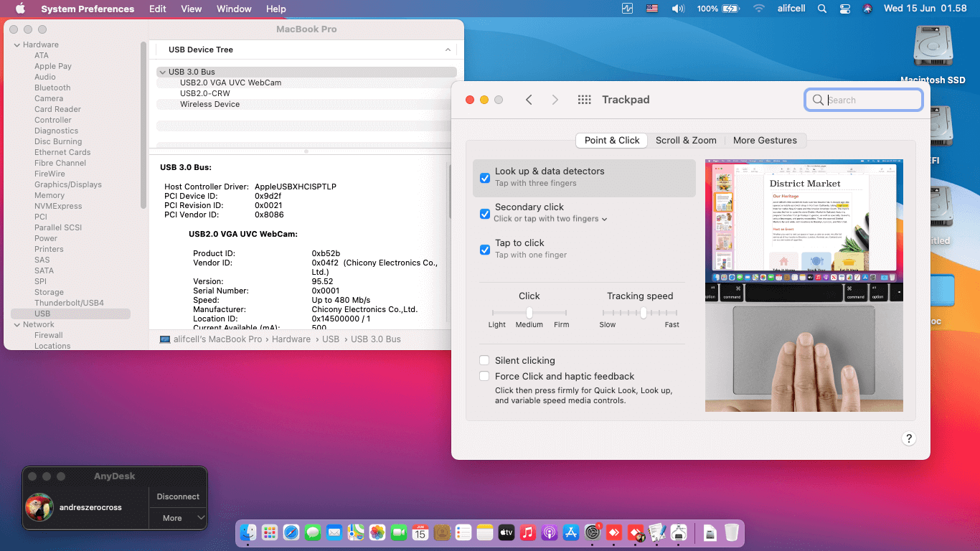Open Trackpad help with the question mark button
The width and height of the screenshot is (980, 551).
(x=908, y=438)
